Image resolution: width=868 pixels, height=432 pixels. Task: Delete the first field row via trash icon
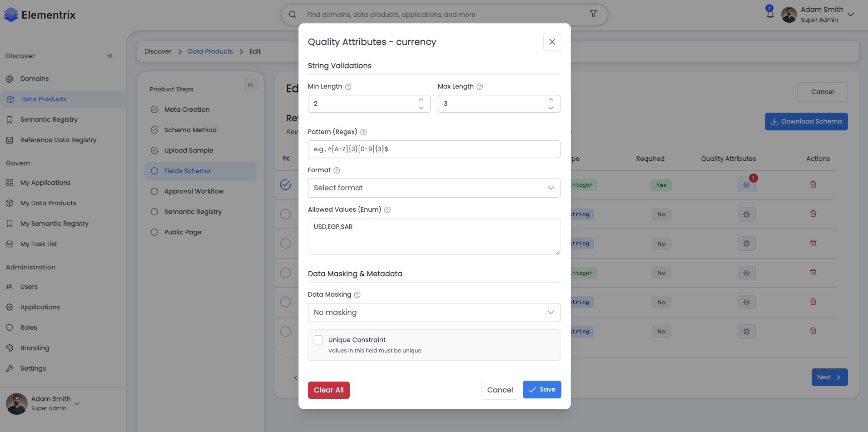click(813, 184)
